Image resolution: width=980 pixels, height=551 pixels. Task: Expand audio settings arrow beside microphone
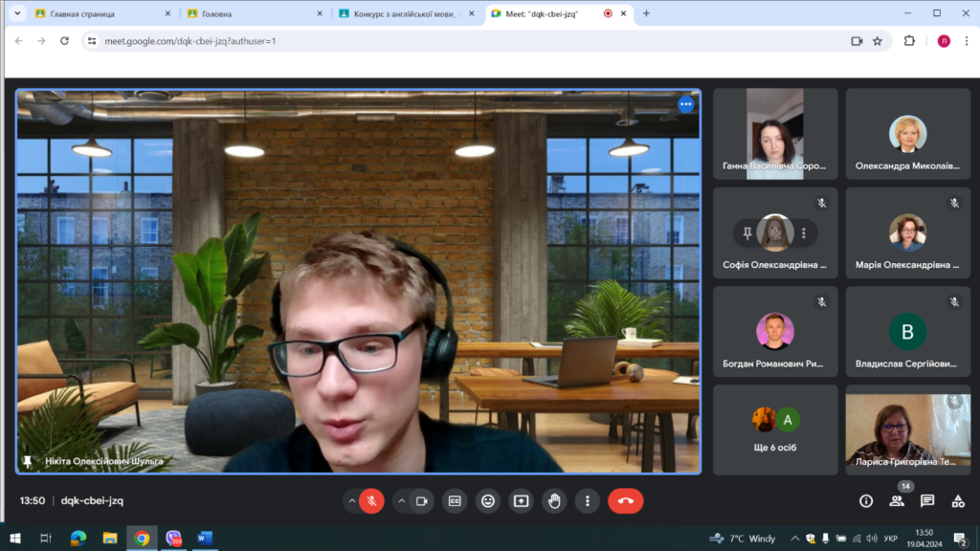352,500
